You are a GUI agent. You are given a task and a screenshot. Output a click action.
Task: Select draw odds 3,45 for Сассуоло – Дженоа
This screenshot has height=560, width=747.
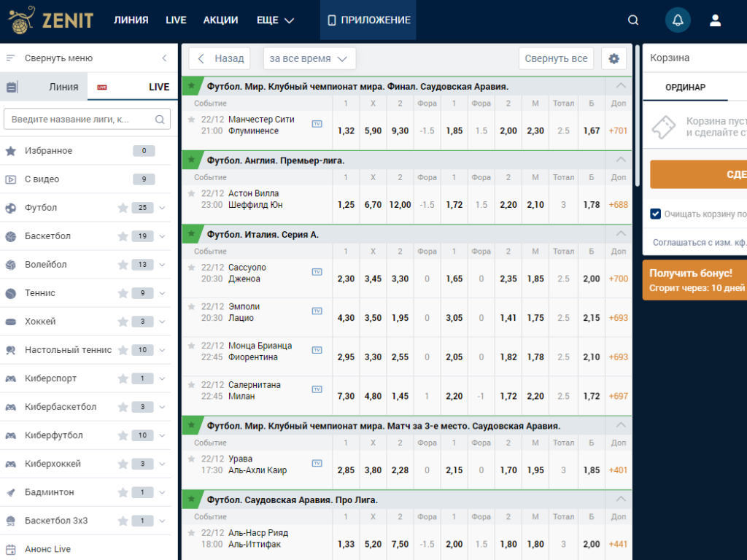(373, 279)
